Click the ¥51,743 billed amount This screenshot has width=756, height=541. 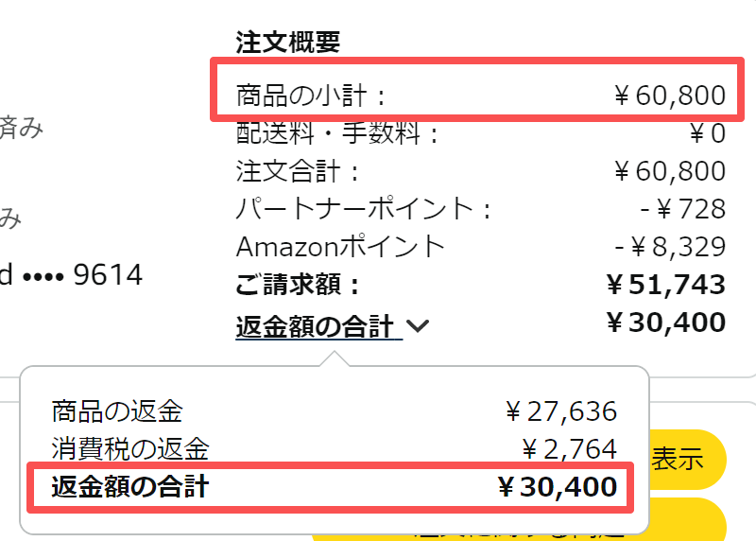[x=665, y=284]
